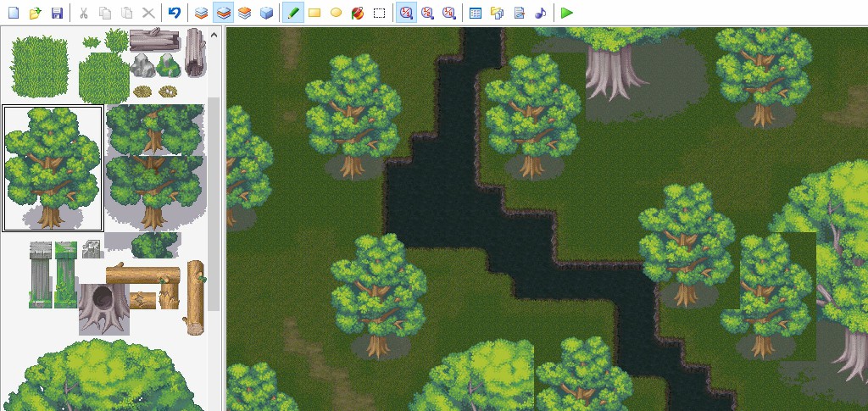Undo the last action
Image resolution: width=868 pixels, height=411 pixels.
coord(175,13)
